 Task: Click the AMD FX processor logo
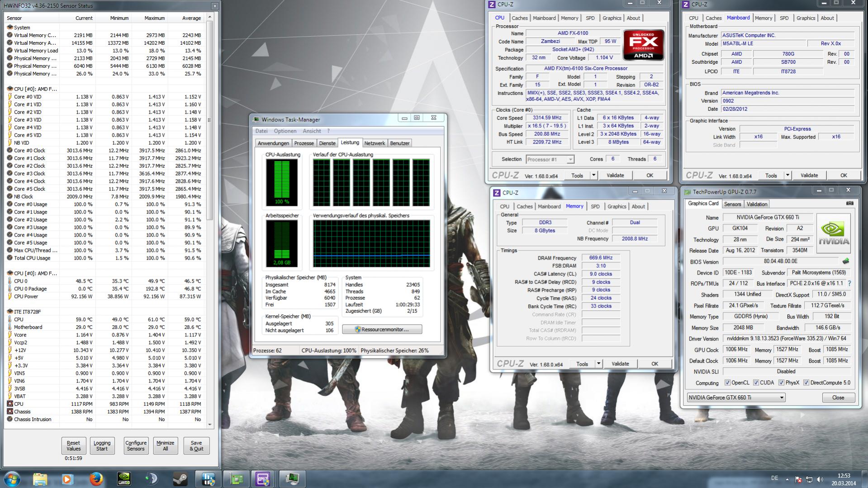(643, 45)
